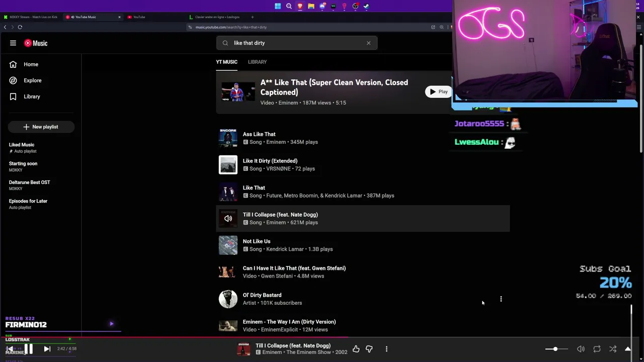Open more options for Ol' Dirty Bastard row
This screenshot has height=362, width=644.
click(x=501, y=299)
